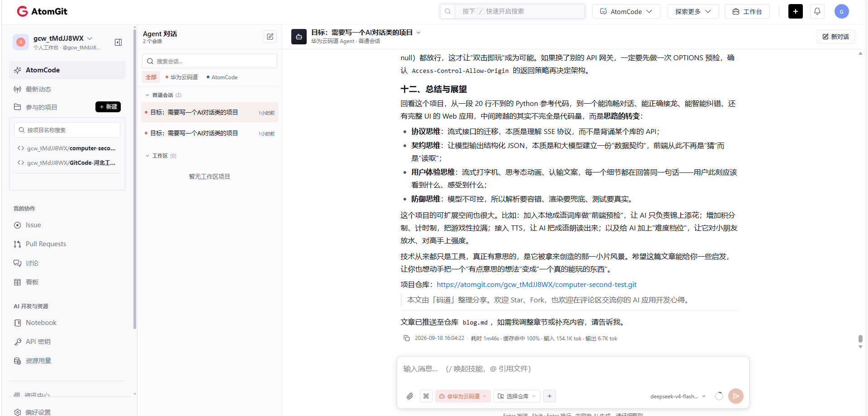This screenshot has width=868, height=416.
Task: Collapse the 工作区 group
Action: (x=147, y=156)
